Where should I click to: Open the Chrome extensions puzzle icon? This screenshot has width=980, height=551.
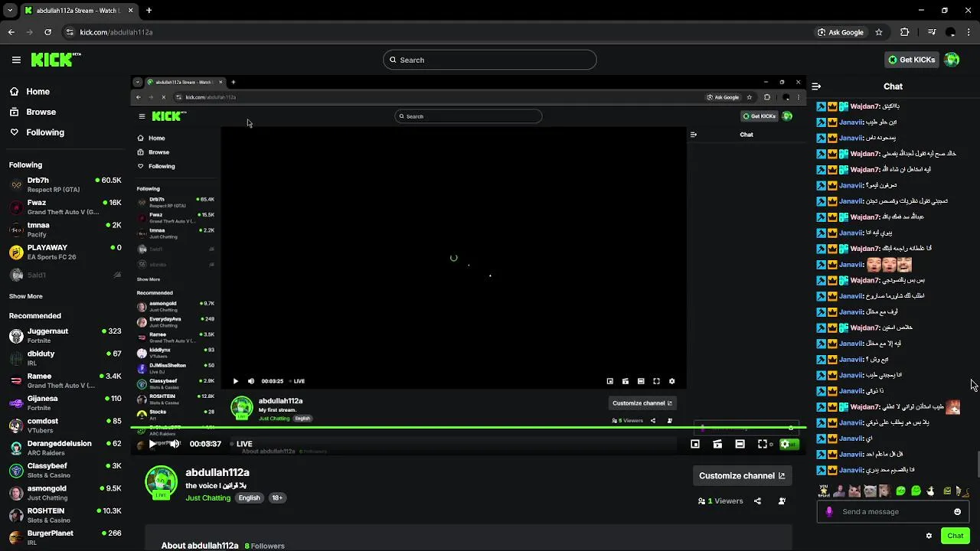click(904, 32)
